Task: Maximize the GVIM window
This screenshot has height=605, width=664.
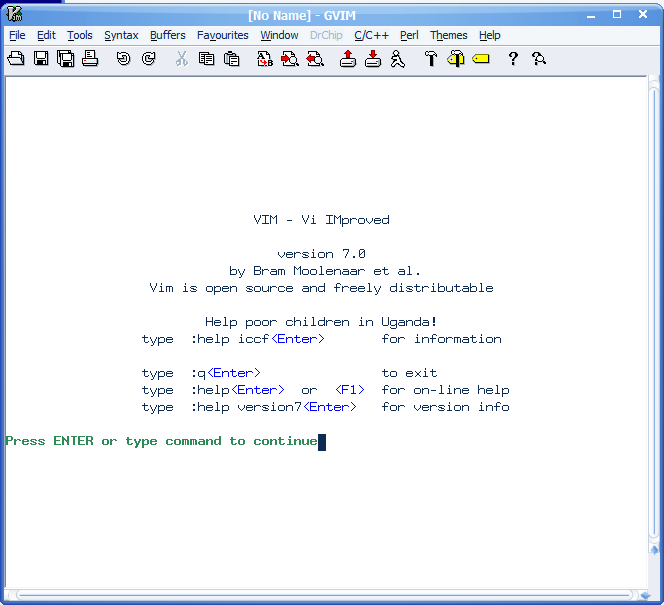Action: [x=617, y=15]
